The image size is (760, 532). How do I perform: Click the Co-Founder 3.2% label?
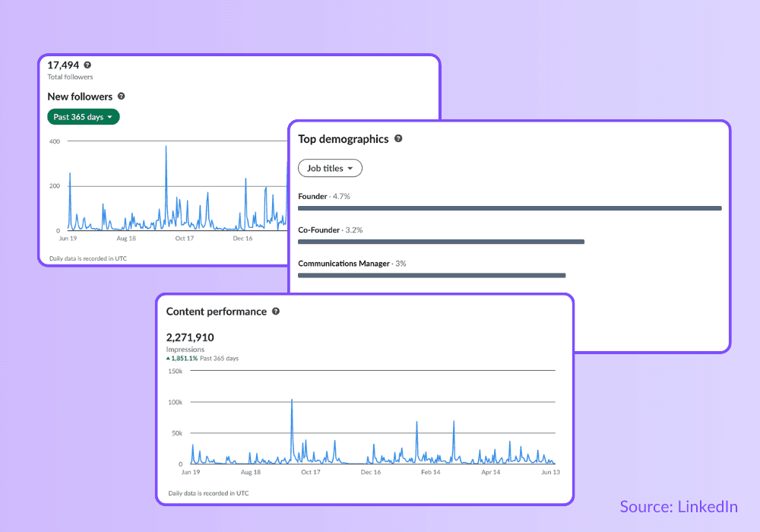(x=330, y=230)
